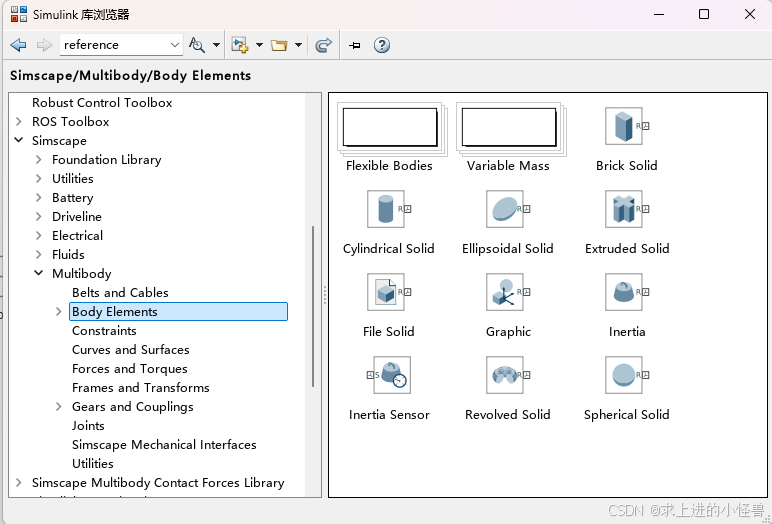Click the Simulink window title icon
This screenshot has width=772, height=524.
click(x=19, y=14)
